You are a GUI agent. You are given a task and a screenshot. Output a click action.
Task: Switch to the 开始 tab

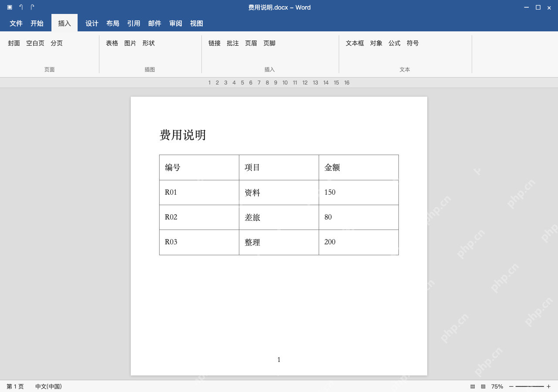tap(37, 24)
